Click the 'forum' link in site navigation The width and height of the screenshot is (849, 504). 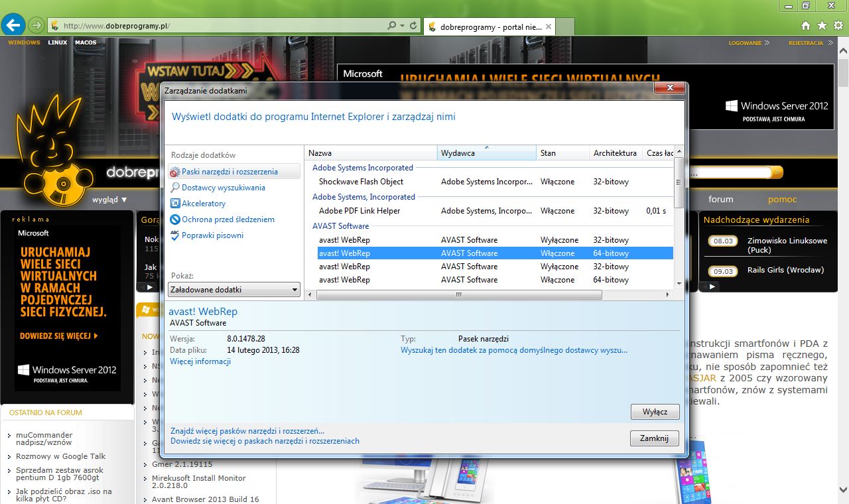coord(721,199)
